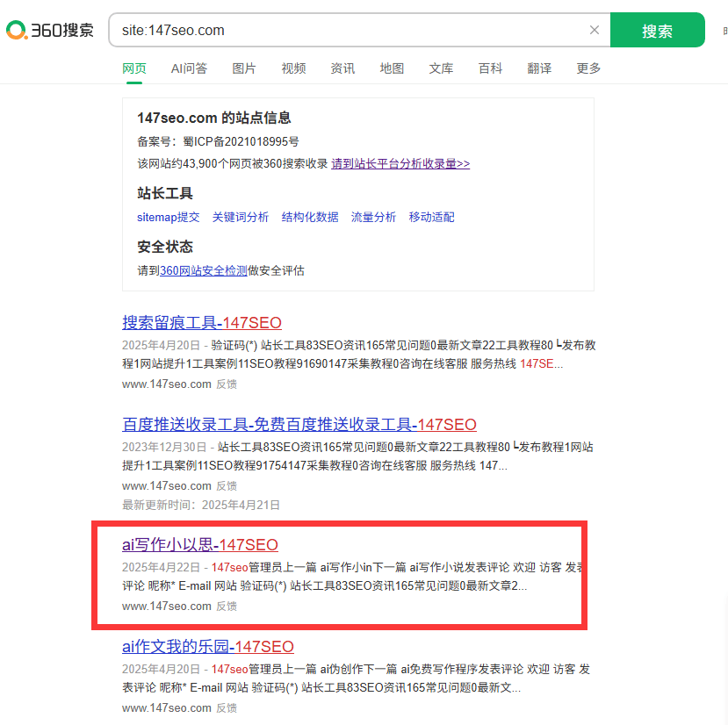
Task: Open result ai写作小以思-147SEO
Action: pos(200,544)
